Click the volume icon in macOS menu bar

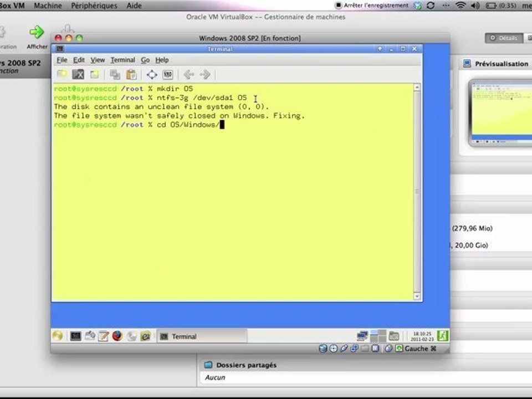coord(475,6)
